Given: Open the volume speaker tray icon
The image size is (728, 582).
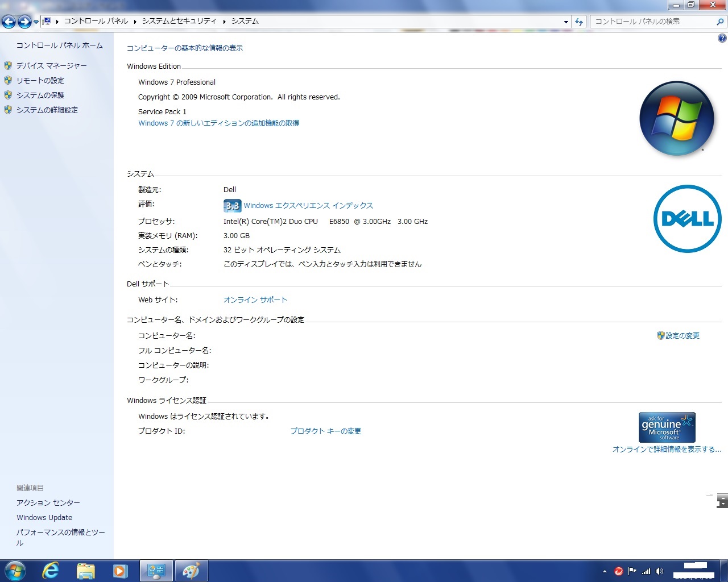Looking at the screenshot, I should click(x=660, y=571).
